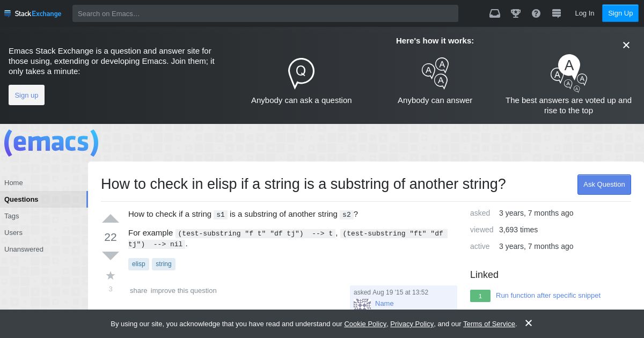
Task: Open Tags in the left sidebar
Action: tap(12, 216)
